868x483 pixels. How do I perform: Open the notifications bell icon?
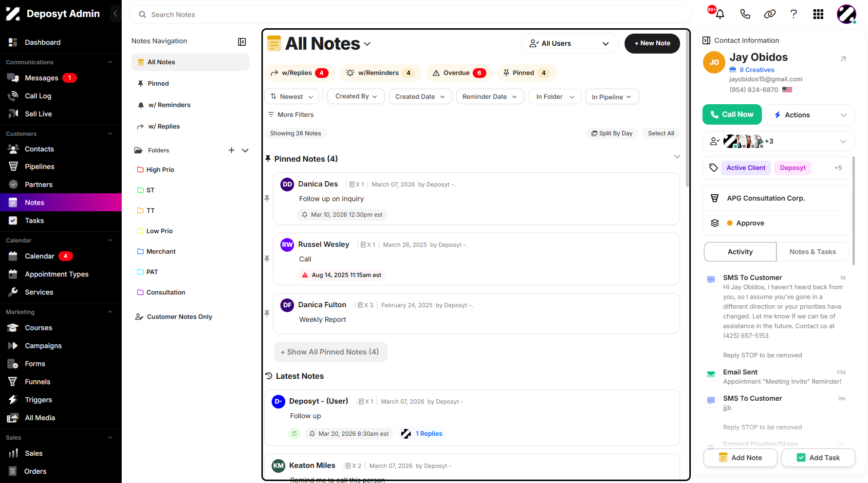[x=720, y=14]
